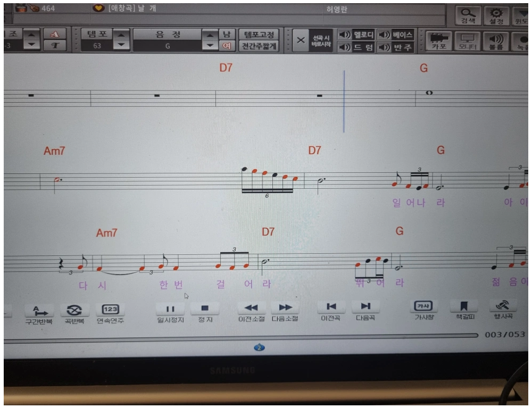
Task: Mute the 베이스 bass track
Action: (x=396, y=35)
